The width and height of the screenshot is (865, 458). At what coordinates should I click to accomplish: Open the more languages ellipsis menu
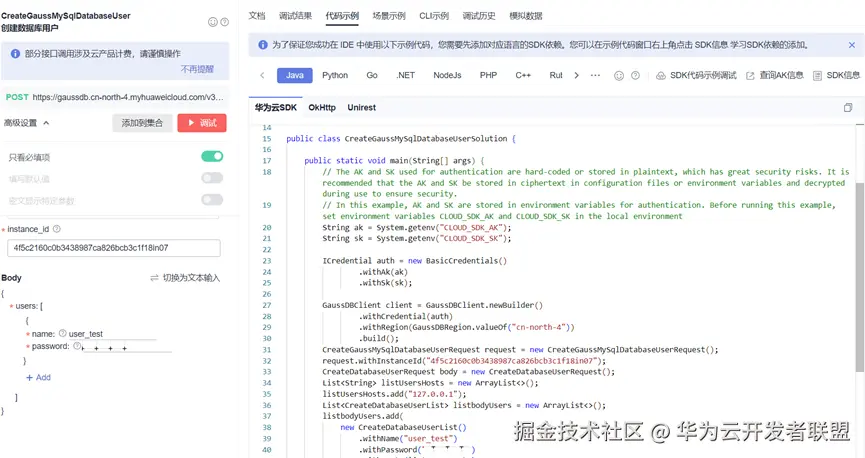click(x=595, y=76)
